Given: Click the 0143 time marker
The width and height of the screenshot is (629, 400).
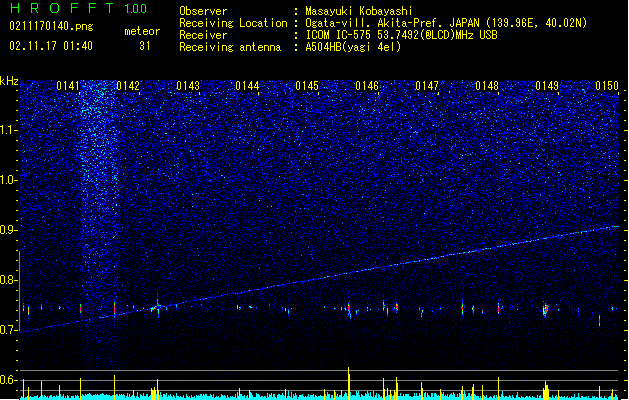Looking at the screenshot, I should [x=188, y=86].
